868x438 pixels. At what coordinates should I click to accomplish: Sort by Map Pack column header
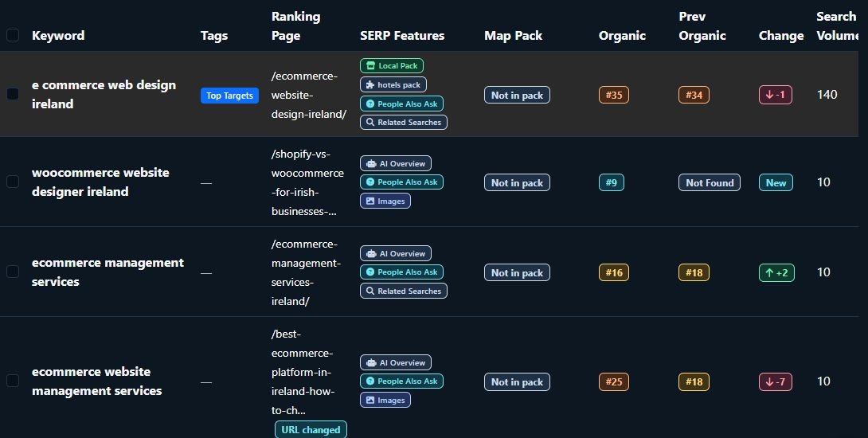(513, 36)
